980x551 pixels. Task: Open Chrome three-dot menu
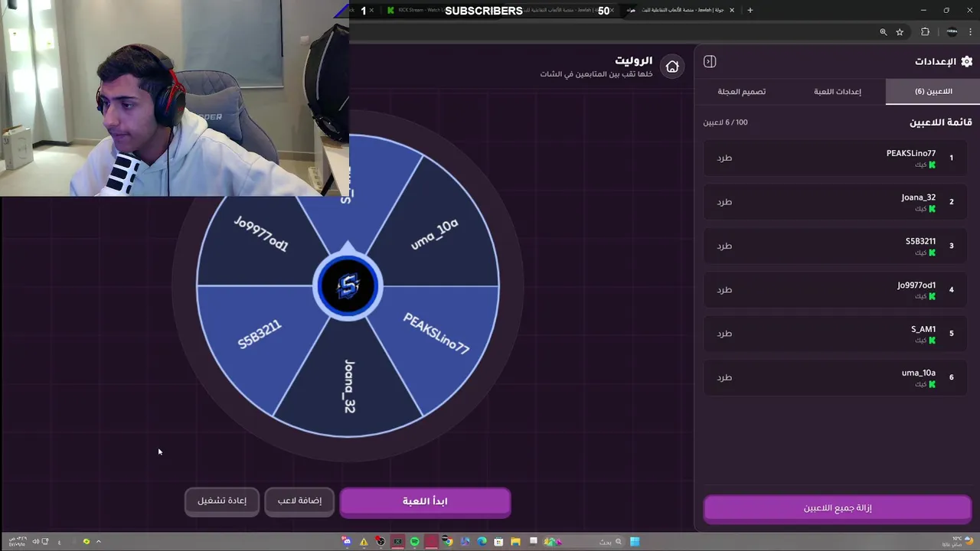point(970,32)
